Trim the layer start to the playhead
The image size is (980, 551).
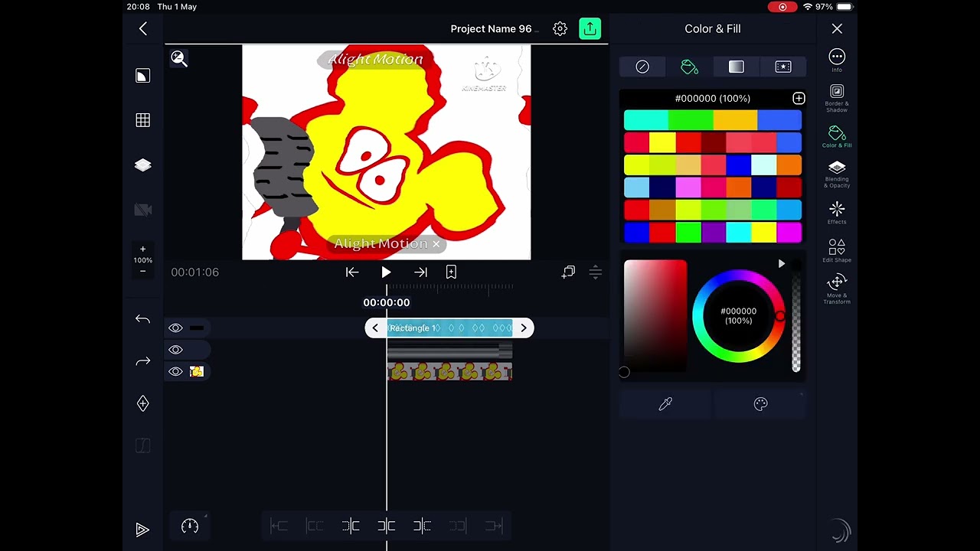coord(351,526)
